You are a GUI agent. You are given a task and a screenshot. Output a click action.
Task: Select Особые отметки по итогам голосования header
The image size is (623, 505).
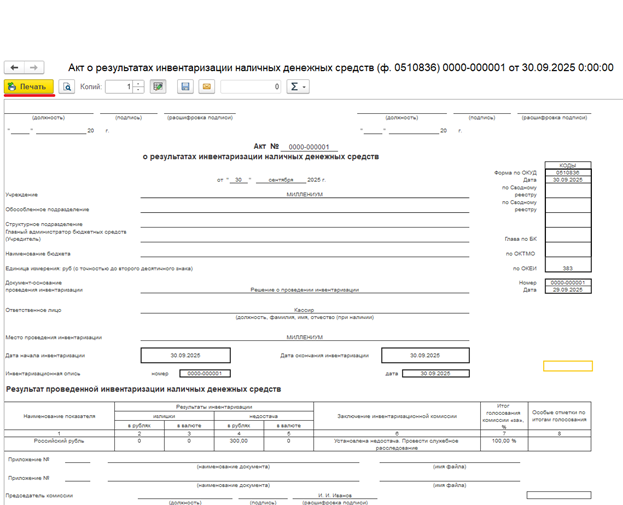click(559, 416)
